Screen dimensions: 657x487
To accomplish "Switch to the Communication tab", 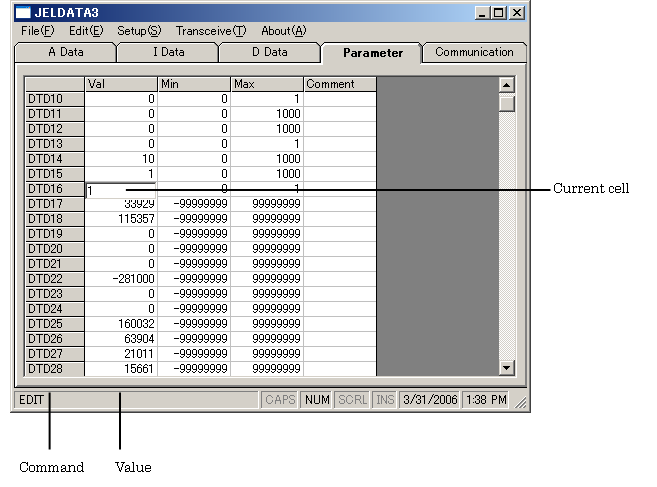I will [x=474, y=52].
